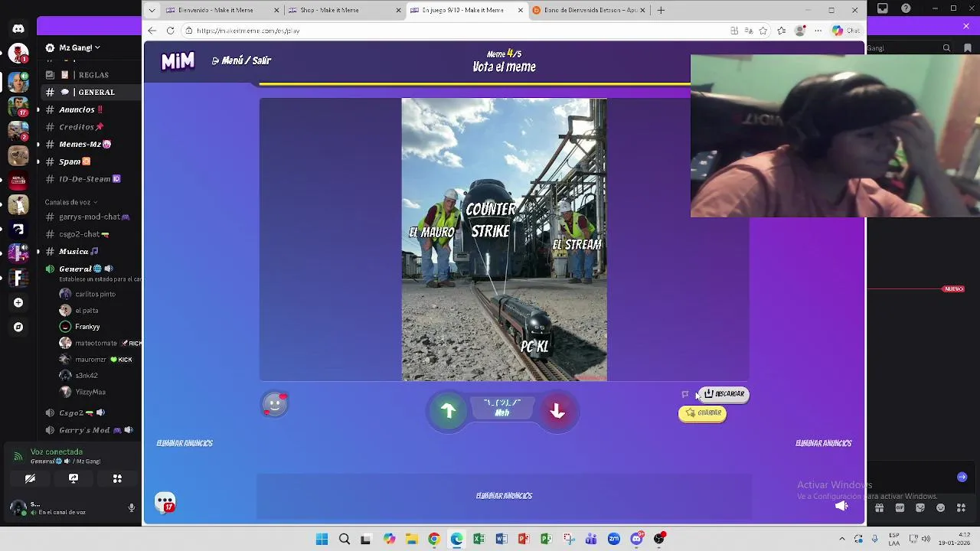This screenshot has width=980, height=551.
Task: Close the Shop - Make it Meme tab
Action: 398,10
